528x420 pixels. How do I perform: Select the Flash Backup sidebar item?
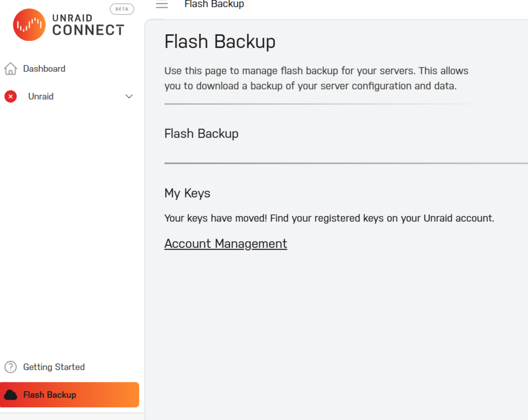pos(69,395)
